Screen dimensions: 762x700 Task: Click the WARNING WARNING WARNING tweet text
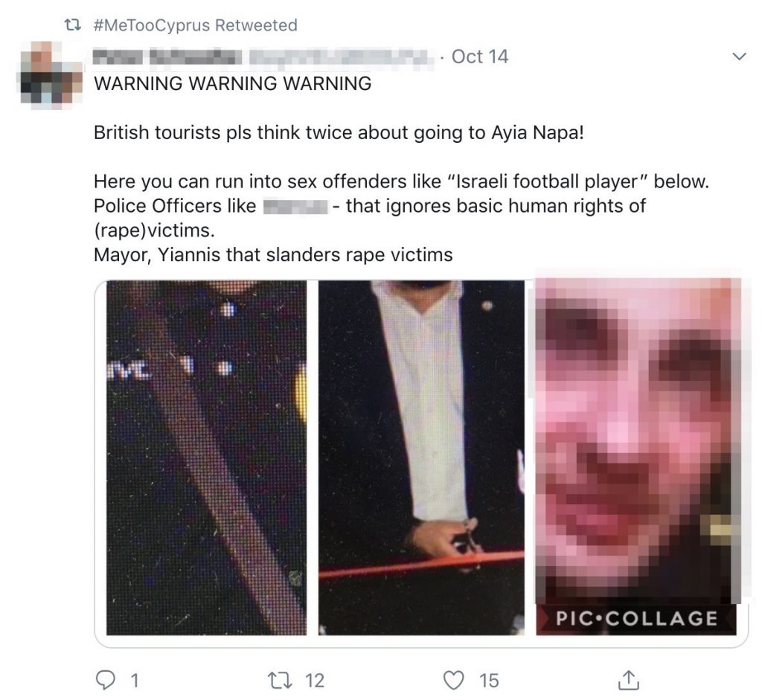pos(233,83)
